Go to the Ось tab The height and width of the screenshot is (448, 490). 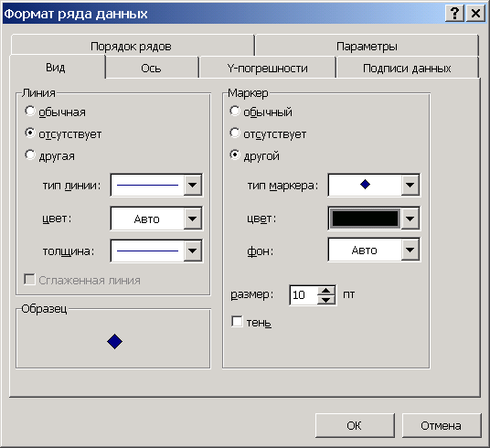(x=151, y=68)
